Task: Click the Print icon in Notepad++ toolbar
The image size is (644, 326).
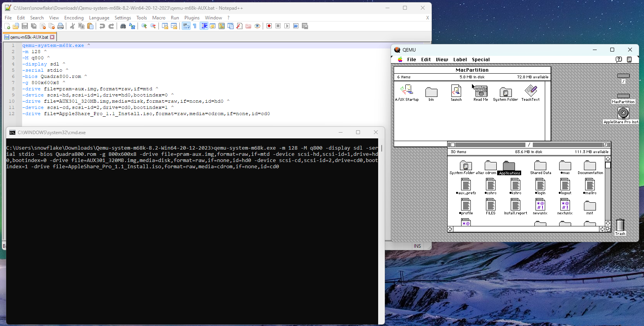Action: [60, 26]
